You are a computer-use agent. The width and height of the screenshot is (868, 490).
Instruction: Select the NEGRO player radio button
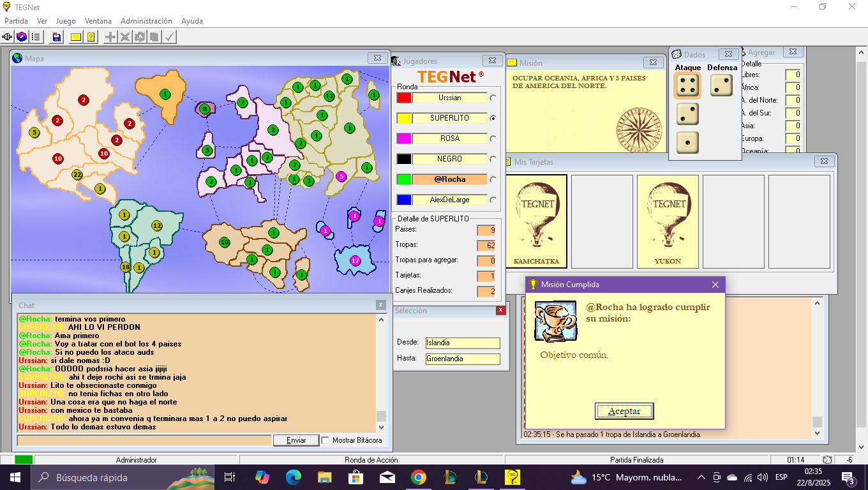493,160
